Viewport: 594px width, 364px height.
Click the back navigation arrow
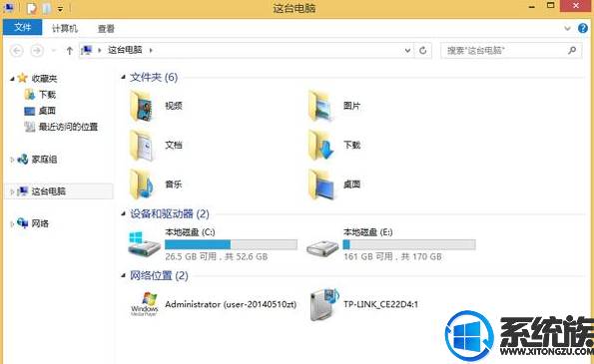coord(17,50)
